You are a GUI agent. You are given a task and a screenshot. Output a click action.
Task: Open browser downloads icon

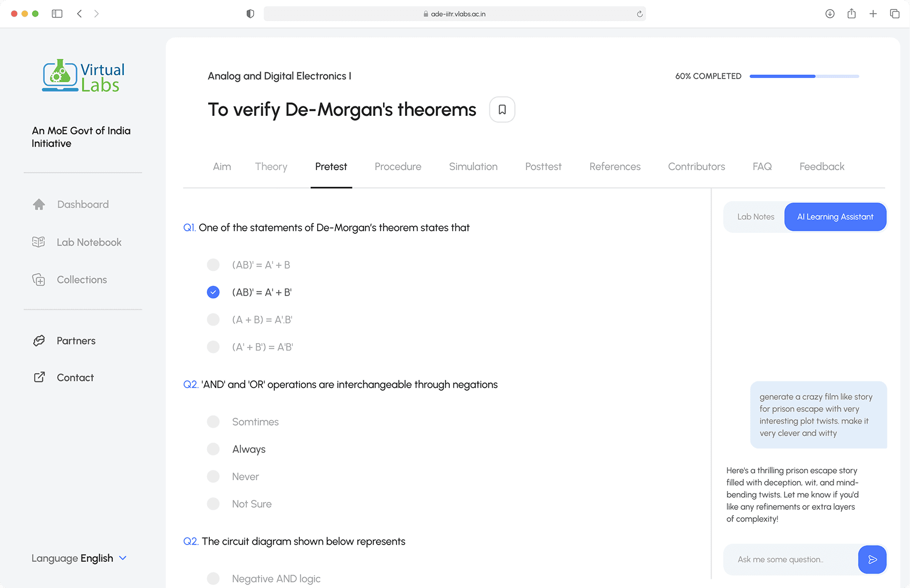[x=830, y=14]
